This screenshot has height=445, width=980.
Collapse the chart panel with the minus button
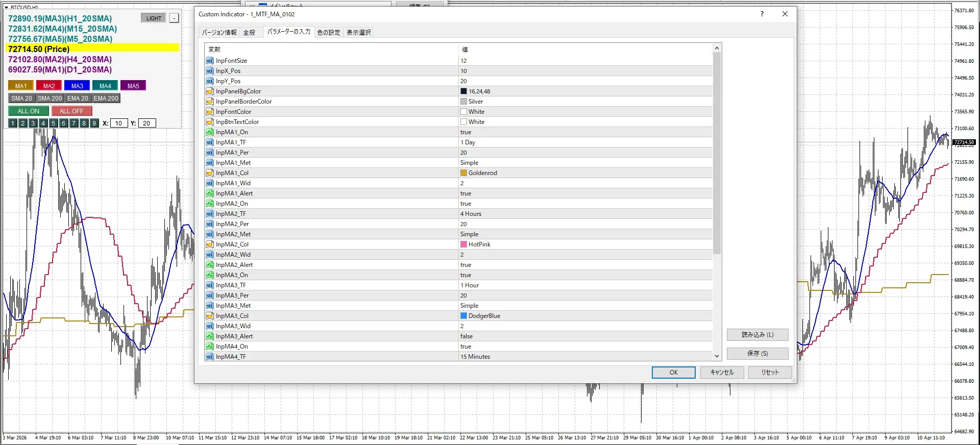click(x=174, y=18)
